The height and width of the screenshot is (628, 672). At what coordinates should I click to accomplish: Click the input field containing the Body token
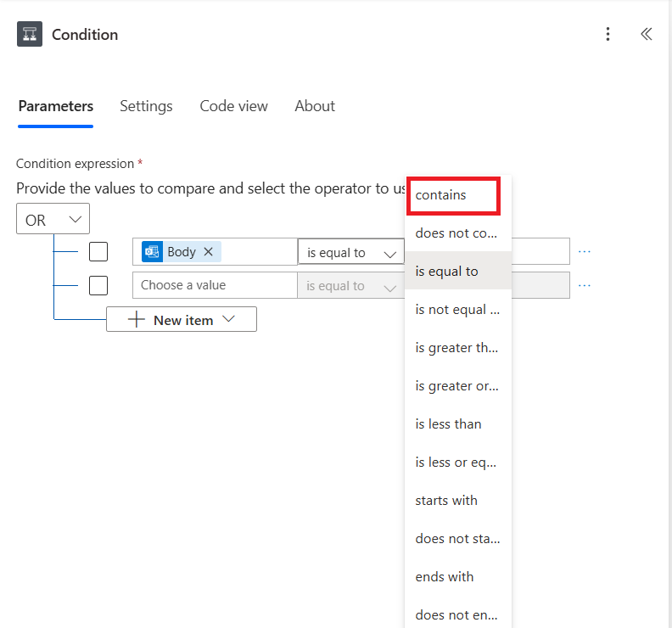click(215, 252)
